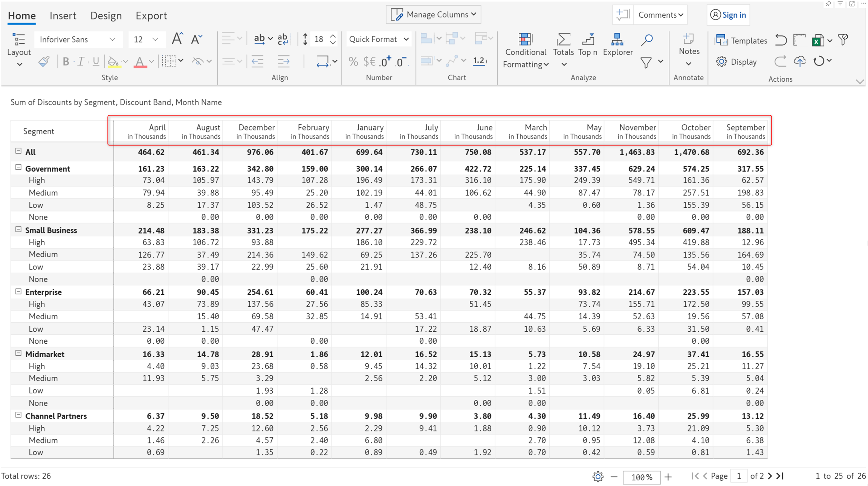This screenshot has width=868, height=486.
Task: Toggle underline text formatting
Action: click(96, 61)
